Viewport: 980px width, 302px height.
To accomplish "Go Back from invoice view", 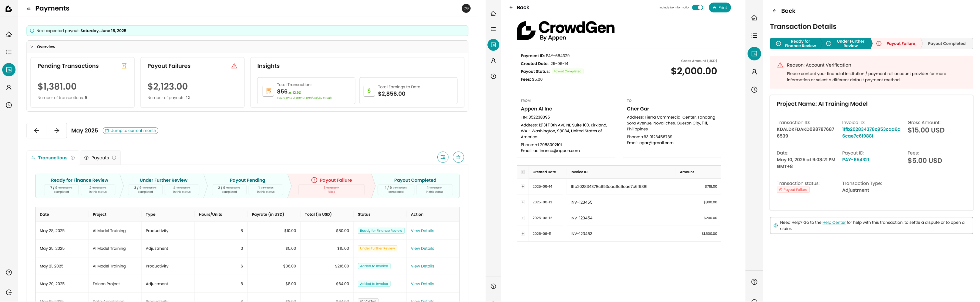I will tap(519, 8).
